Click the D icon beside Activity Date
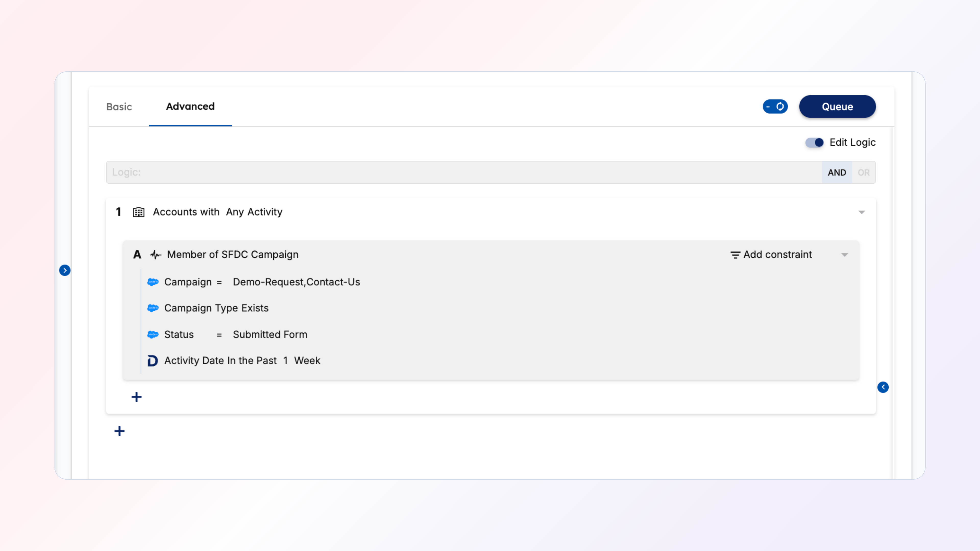Viewport: 980px width, 551px height. [153, 360]
